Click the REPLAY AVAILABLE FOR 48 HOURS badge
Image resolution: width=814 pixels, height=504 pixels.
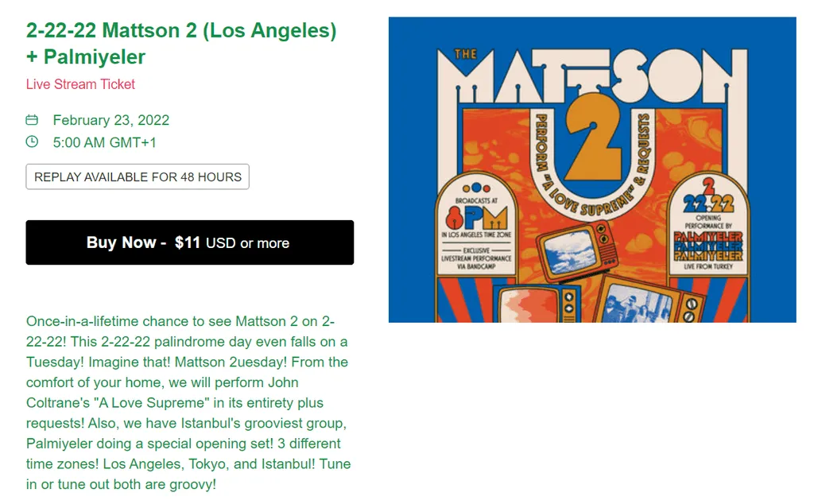(x=137, y=176)
